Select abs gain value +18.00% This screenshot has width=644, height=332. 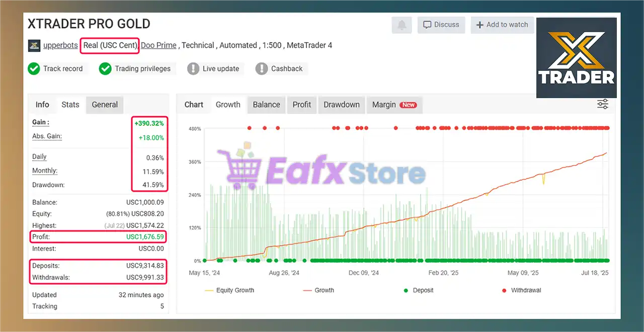click(x=151, y=137)
